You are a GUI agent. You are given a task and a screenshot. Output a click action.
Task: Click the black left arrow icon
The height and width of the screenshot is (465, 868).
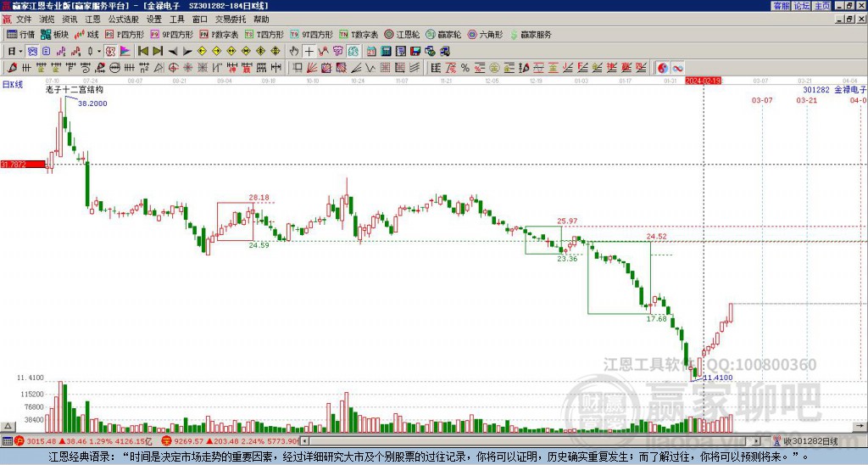(x=173, y=52)
